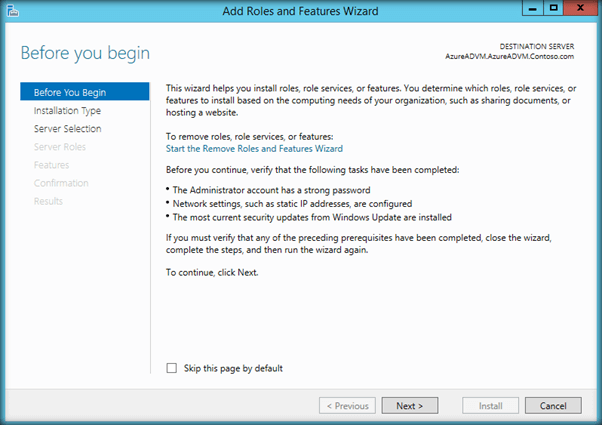
Task: Open the Results step
Action: 48,201
